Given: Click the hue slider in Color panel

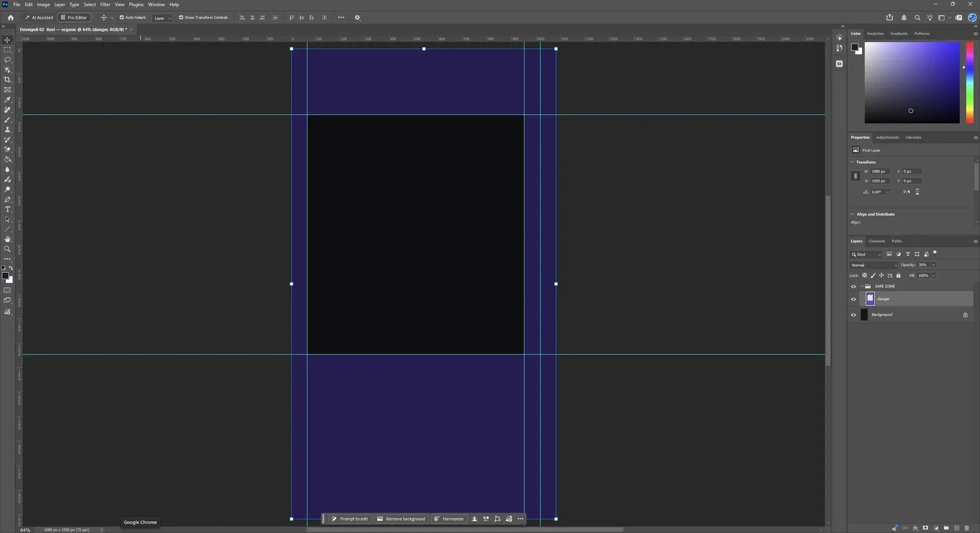Looking at the screenshot, I should point(969,82).
